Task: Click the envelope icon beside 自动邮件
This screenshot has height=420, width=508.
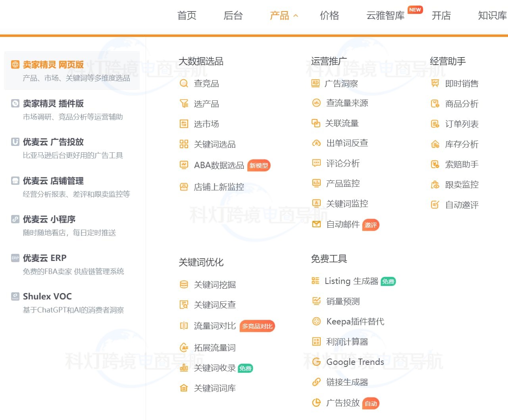Action: [x=316, y=224]
